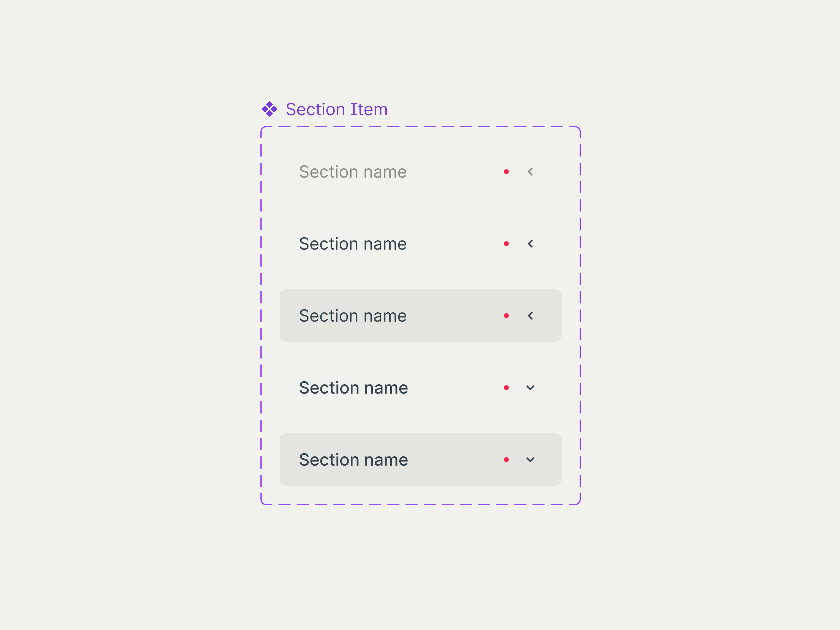Click the bottom grey Section name card
The width and height of the screenshot is (840, 630).
tap(420, 460)
